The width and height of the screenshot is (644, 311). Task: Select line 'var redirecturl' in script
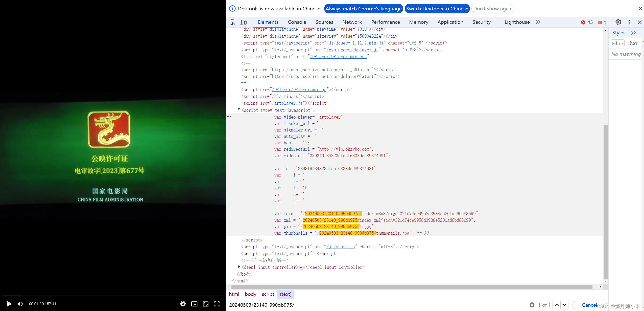point(324,149)
